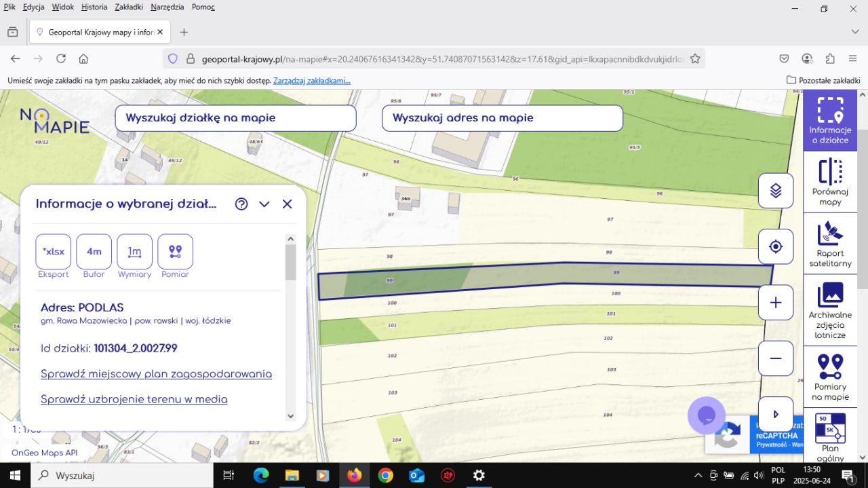Toggle the 4m Bufor option
The image size is (868, 488).
(94, 252)
